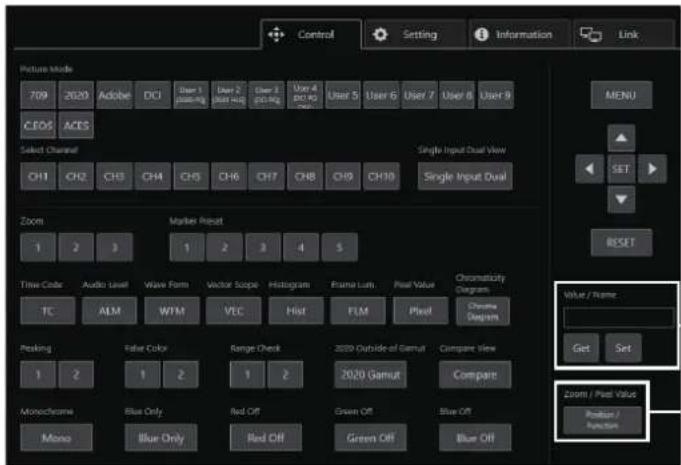
Task: Select the ACES picture mode
Action: point(76,125)
